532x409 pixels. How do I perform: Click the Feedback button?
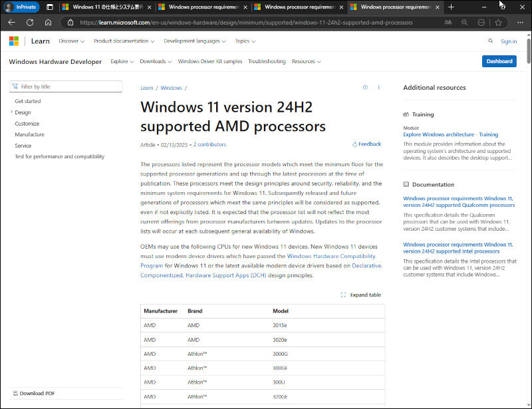click(x=366, y=144)
